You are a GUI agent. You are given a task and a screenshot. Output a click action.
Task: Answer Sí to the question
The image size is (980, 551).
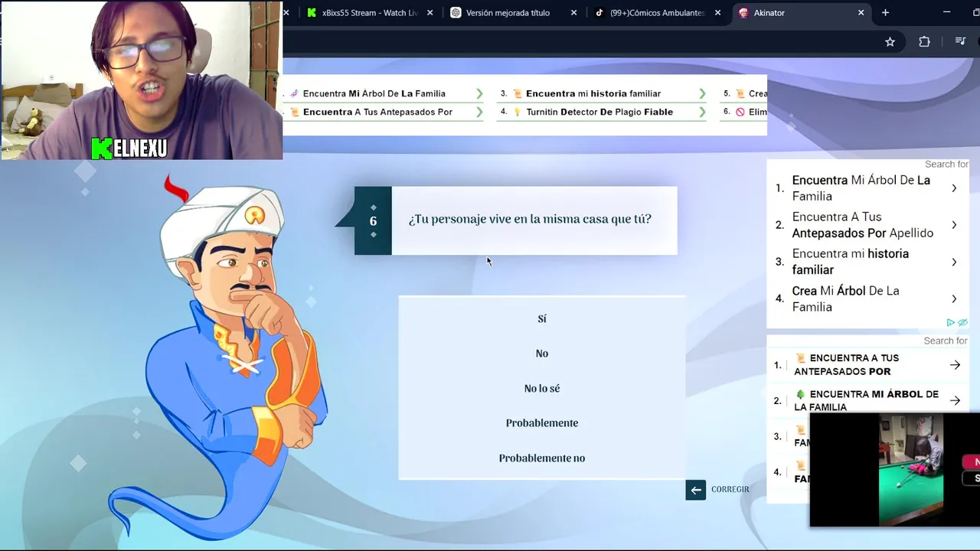(x=542, y=319)
